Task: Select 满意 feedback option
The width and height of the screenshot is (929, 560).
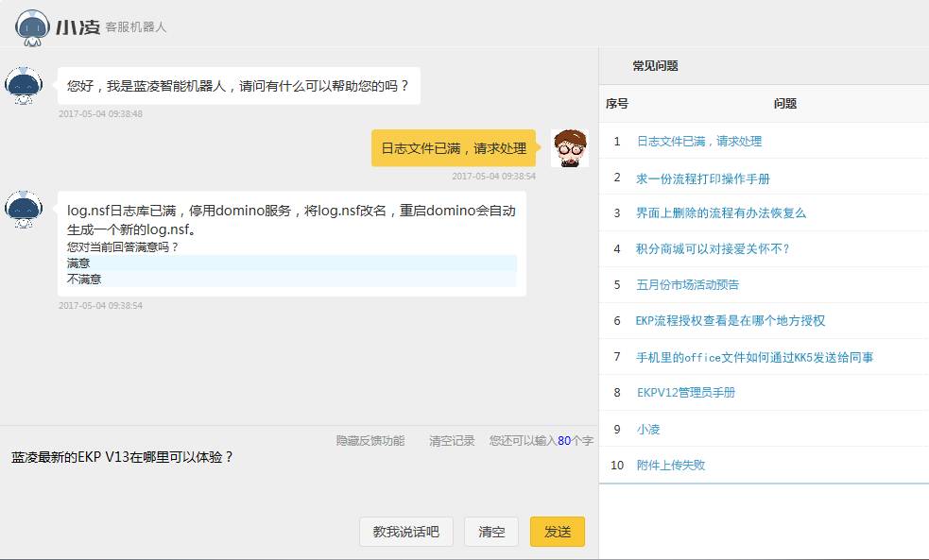Action: (291, 263)
